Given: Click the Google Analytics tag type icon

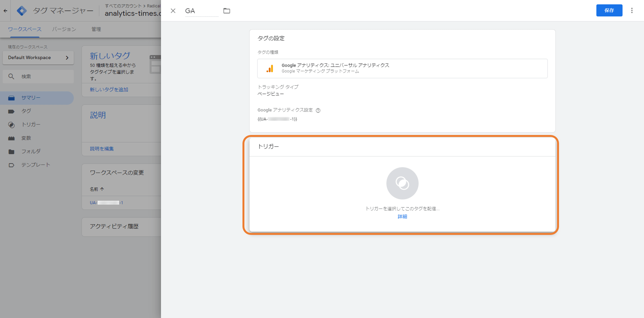Looking at the screenshot, I should 270,69.
